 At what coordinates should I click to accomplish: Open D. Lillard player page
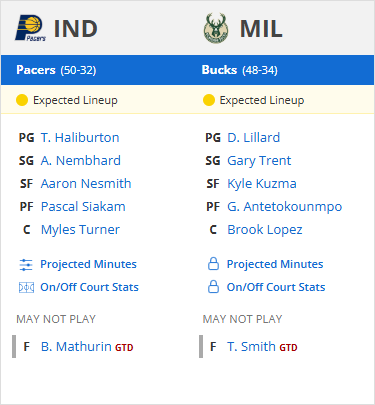254,138
